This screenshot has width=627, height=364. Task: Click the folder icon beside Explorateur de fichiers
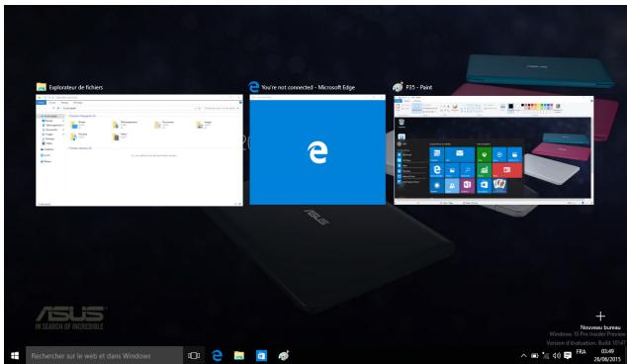[42, 87]
